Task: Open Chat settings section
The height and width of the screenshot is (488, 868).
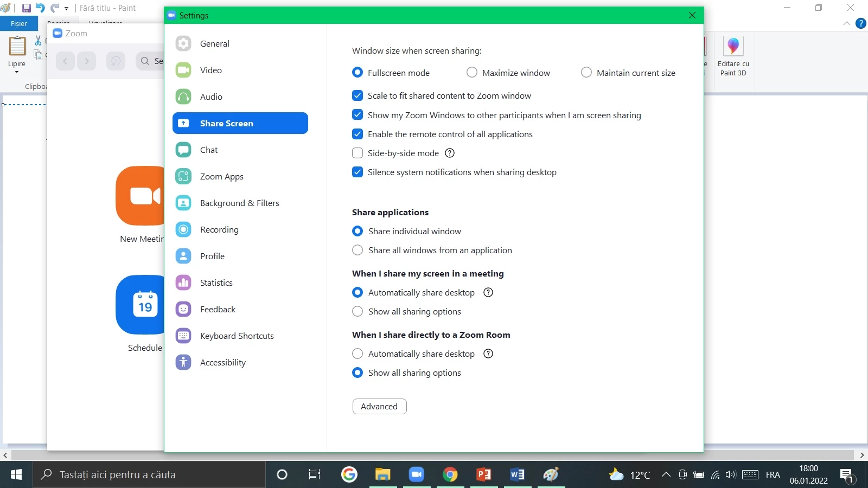Action: [x=240, y=150]
